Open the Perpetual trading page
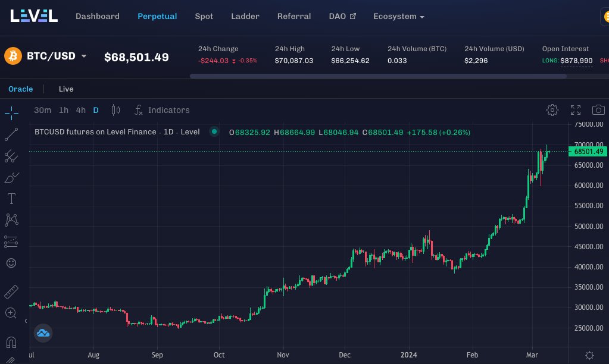The image size is (609, 364). [157, 16]
